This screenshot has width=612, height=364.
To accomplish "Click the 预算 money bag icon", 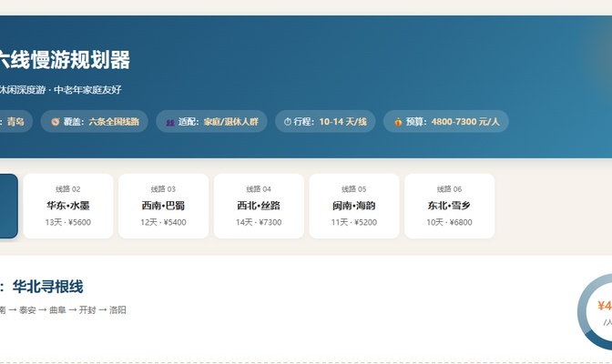I will pyautogui.click(x=398, y=122).
